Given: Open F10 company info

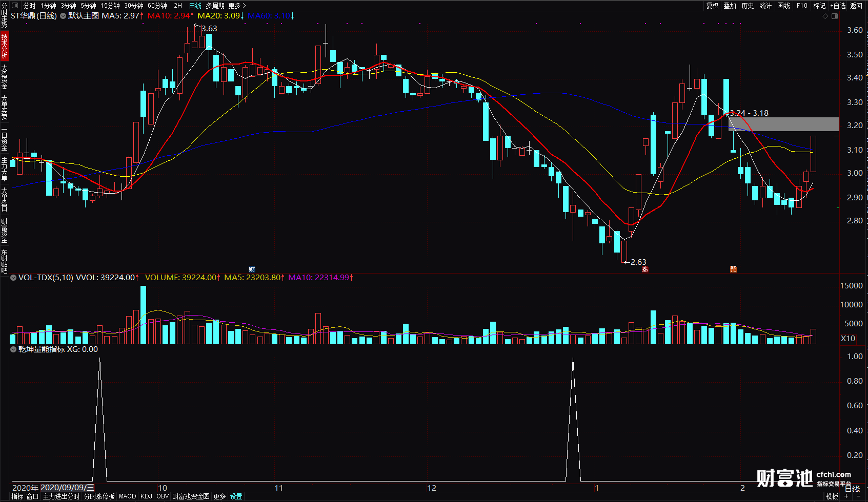Looking at the screenshot, I should [x=802, y=6].
